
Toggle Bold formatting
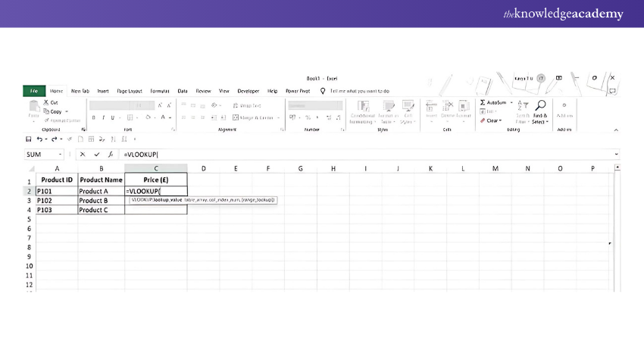point(94,118)
